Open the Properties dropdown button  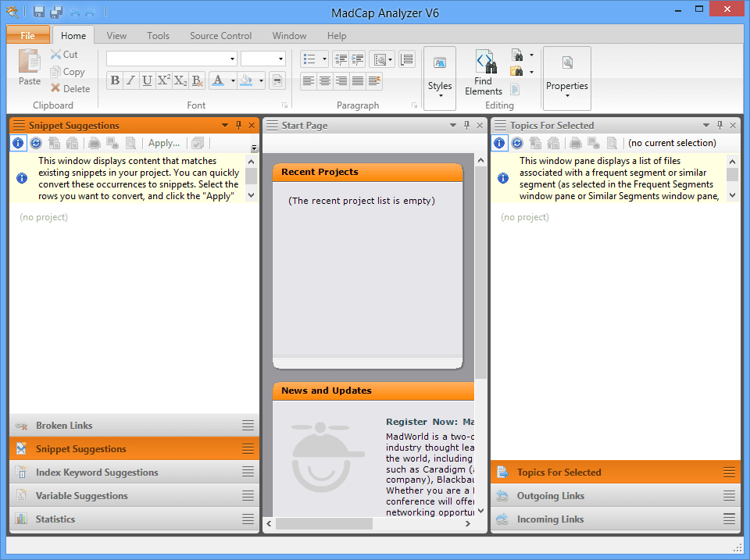(x=567, y=78)
